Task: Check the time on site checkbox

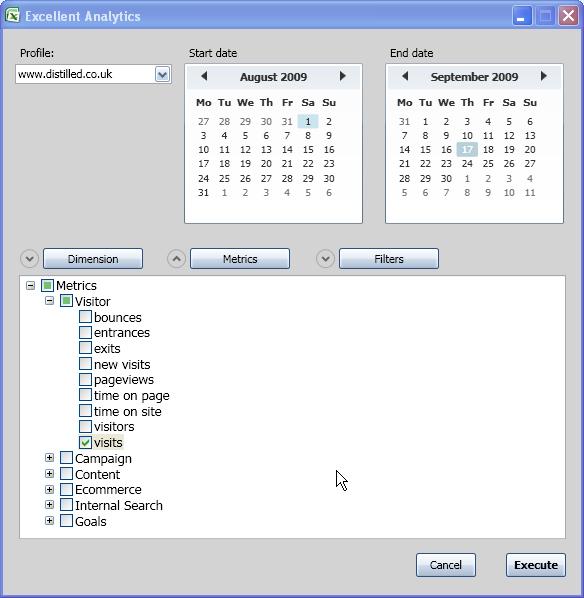Action: click(85, 411)
